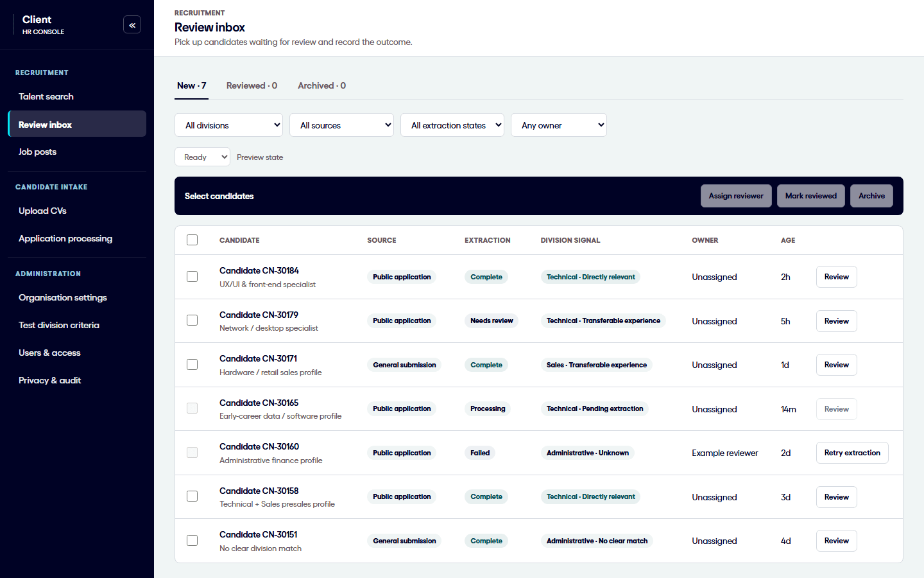Open Application processing page

click(x=77, y=238)
